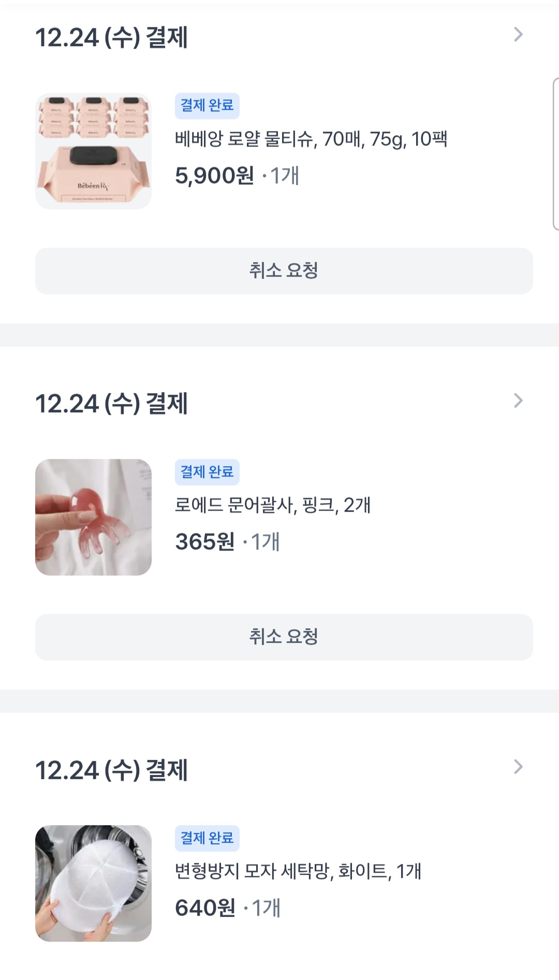Select the white hat laundry net thumbnail
559x980 pixels.
click(93, 883)
